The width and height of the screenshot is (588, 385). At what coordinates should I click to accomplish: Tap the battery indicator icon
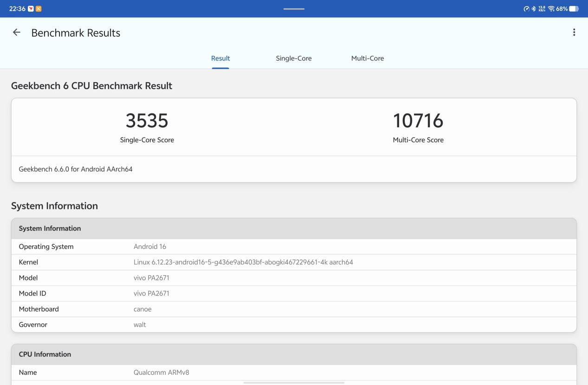(x=574, y=9)
